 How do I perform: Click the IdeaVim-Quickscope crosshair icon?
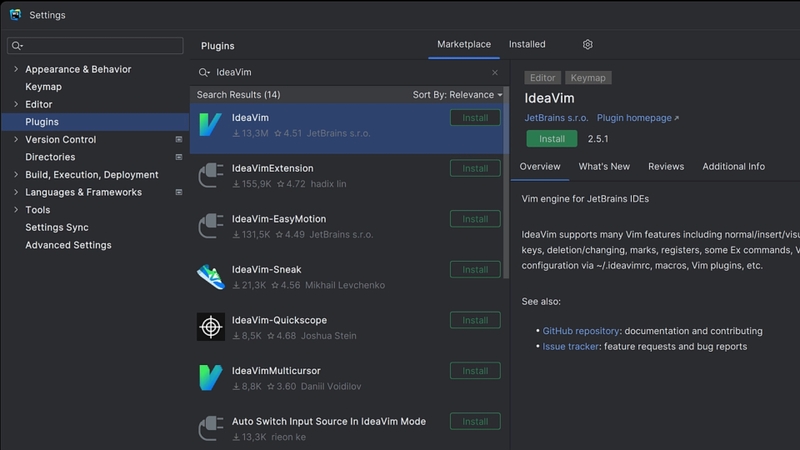pyautogui.click(x=211, y=327)
